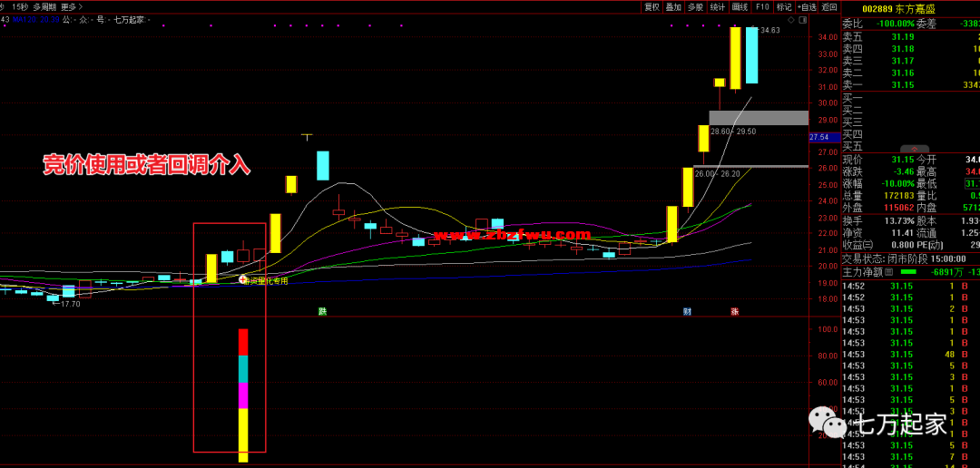Select the 15秒 period tab

pos(20,7)
